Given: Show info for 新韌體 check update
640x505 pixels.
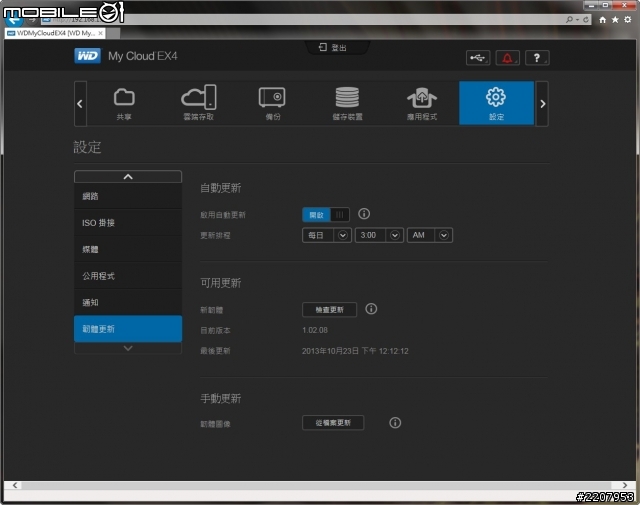Looking at the screenshot, I should pyautogui.click(x=371, y=309).
